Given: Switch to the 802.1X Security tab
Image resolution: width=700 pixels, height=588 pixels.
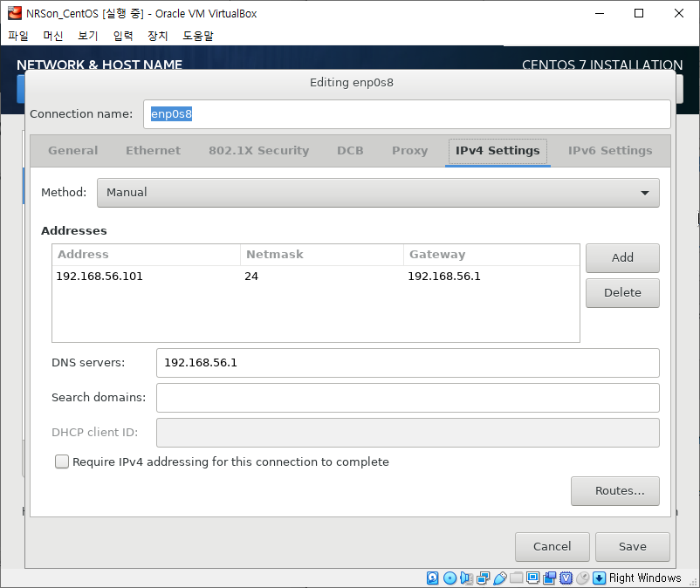Looking at the screenshot, I should [259, 151].
